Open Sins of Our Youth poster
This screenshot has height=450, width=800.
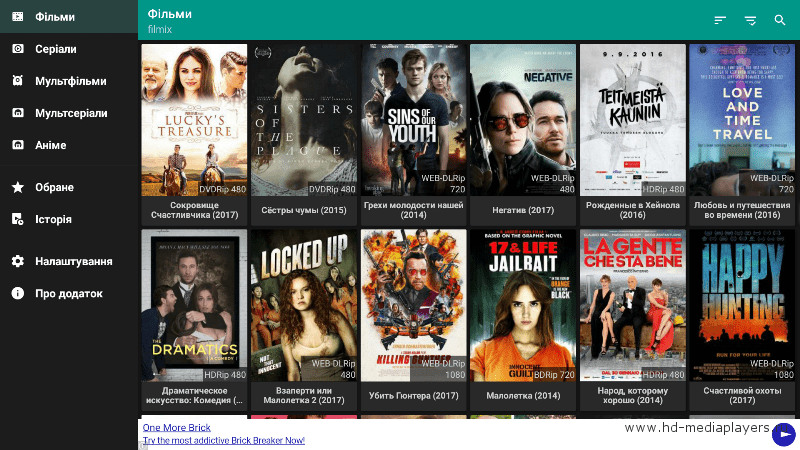tap(414, 120)
